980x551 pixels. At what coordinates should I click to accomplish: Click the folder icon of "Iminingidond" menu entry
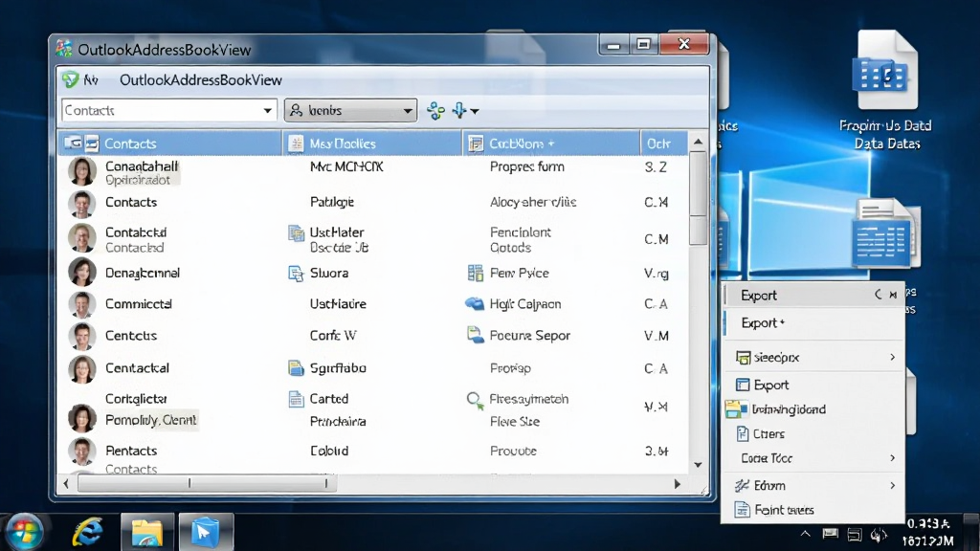(736, 409)
